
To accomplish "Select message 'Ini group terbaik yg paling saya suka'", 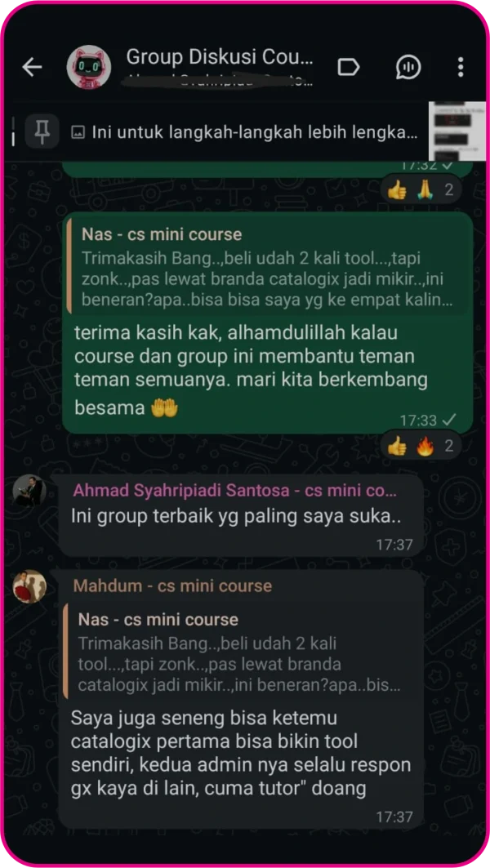I will [x=236, y=516].
